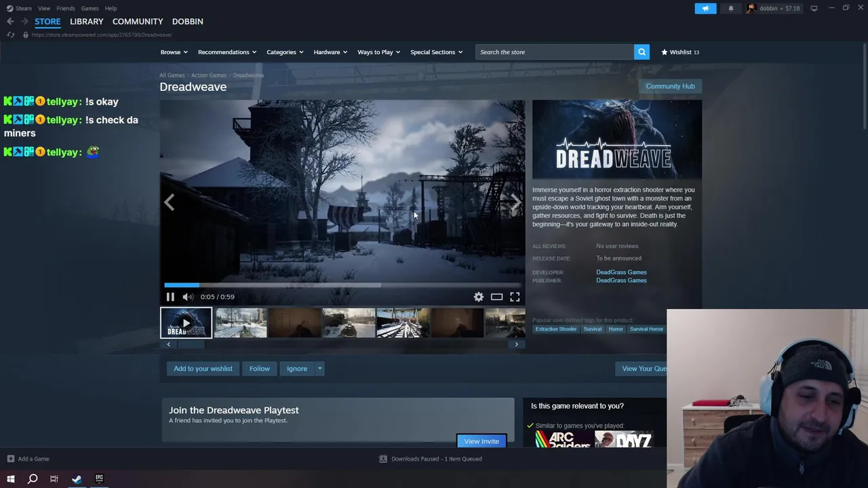
Task: Open video settings gear icon
Action: 479,297
